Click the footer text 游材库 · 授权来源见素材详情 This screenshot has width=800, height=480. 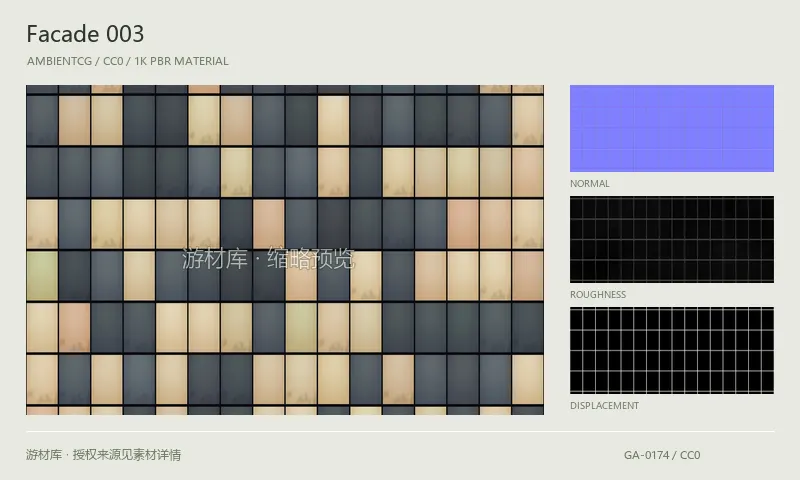click(104, 454)
